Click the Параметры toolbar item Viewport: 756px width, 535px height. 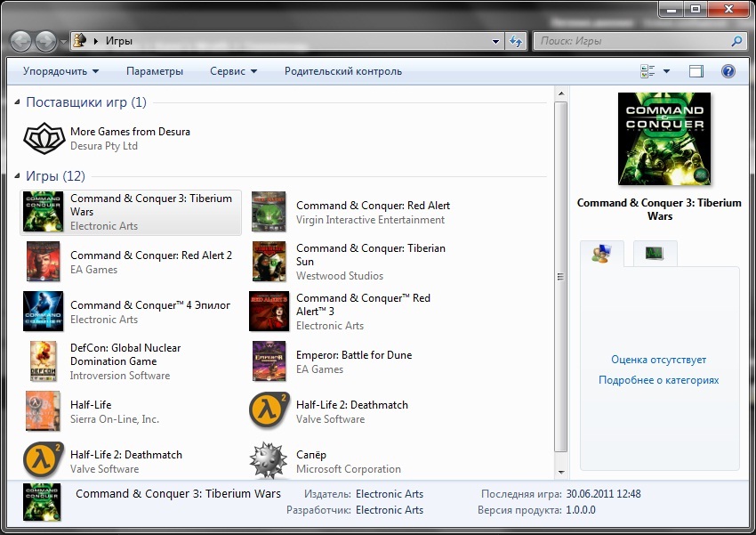pos(154,71)
